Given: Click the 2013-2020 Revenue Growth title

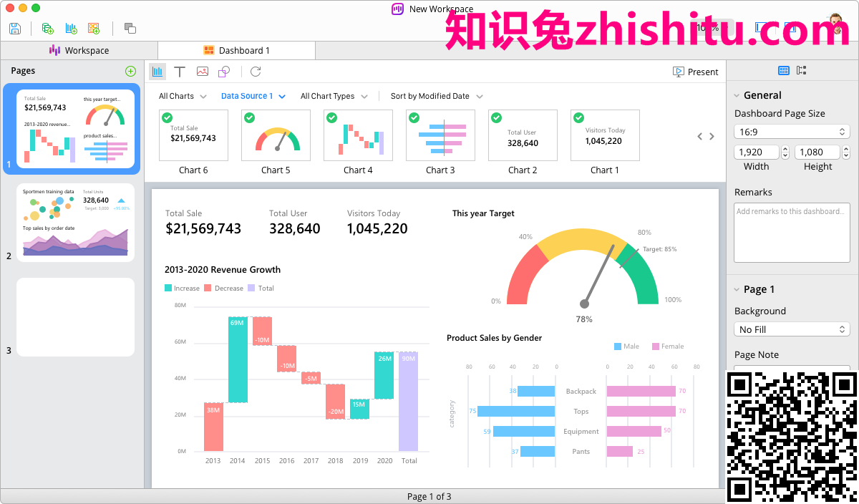Looking at the screenshot, I should tap(223, 270).
